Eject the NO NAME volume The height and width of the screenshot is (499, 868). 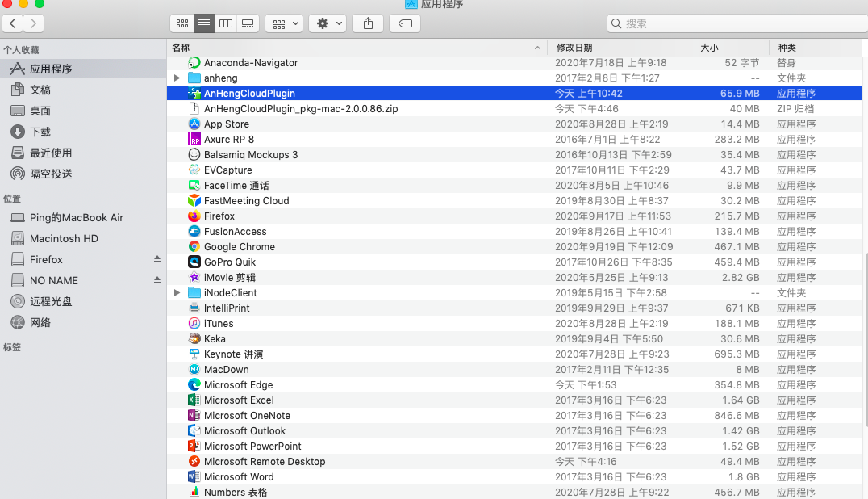coord(157,280)
